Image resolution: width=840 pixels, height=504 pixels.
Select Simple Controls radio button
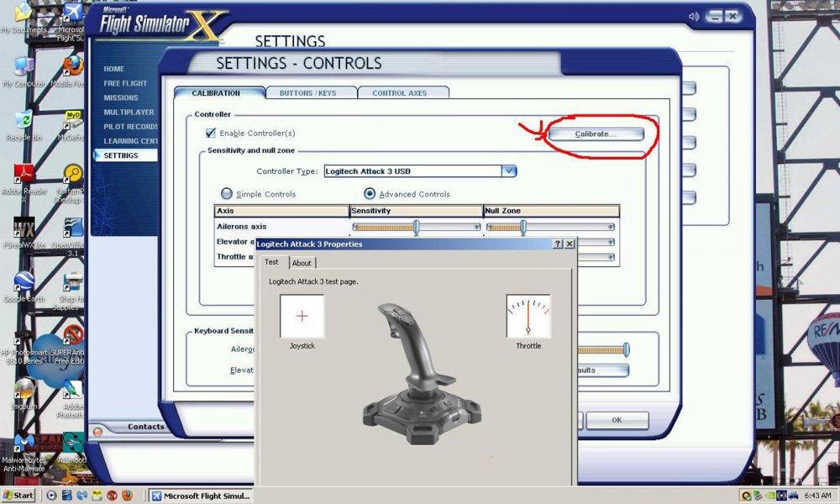[227, 193]
